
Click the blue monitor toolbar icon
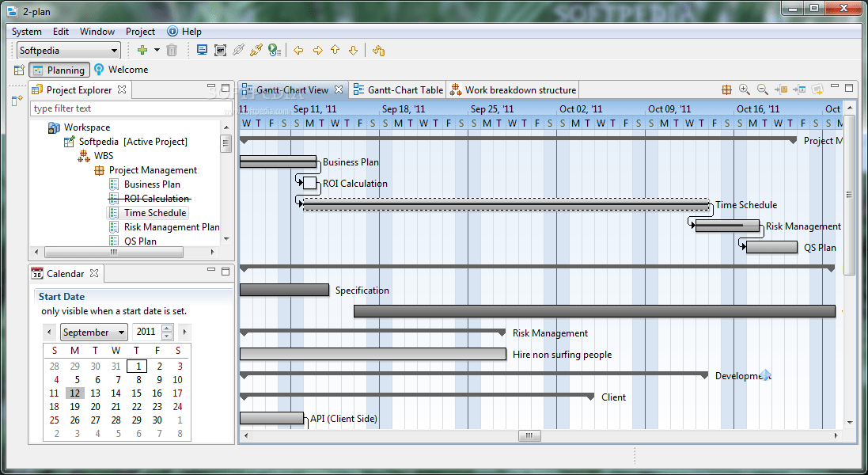coord(202,50)
